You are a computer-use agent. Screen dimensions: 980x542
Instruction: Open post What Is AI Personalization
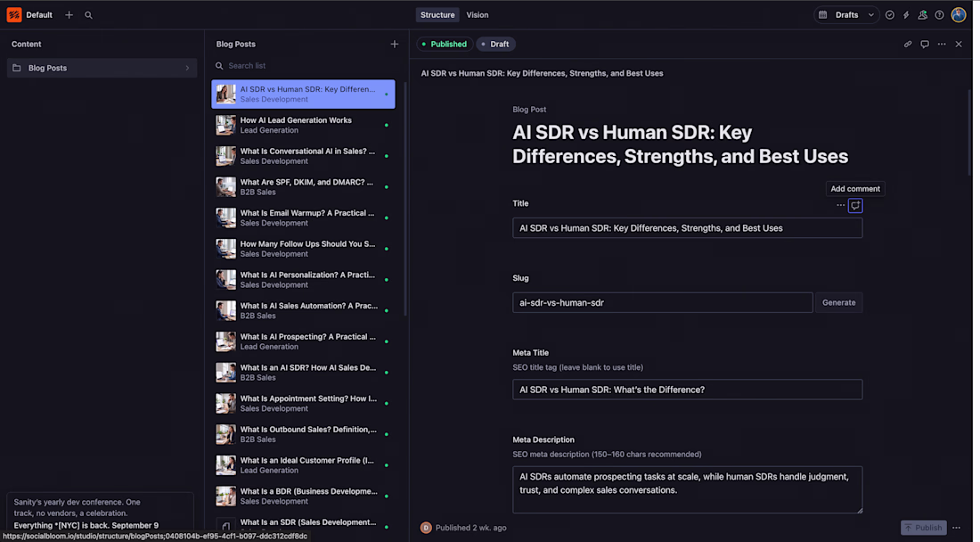pyautogui.click(x=303, y=280)
